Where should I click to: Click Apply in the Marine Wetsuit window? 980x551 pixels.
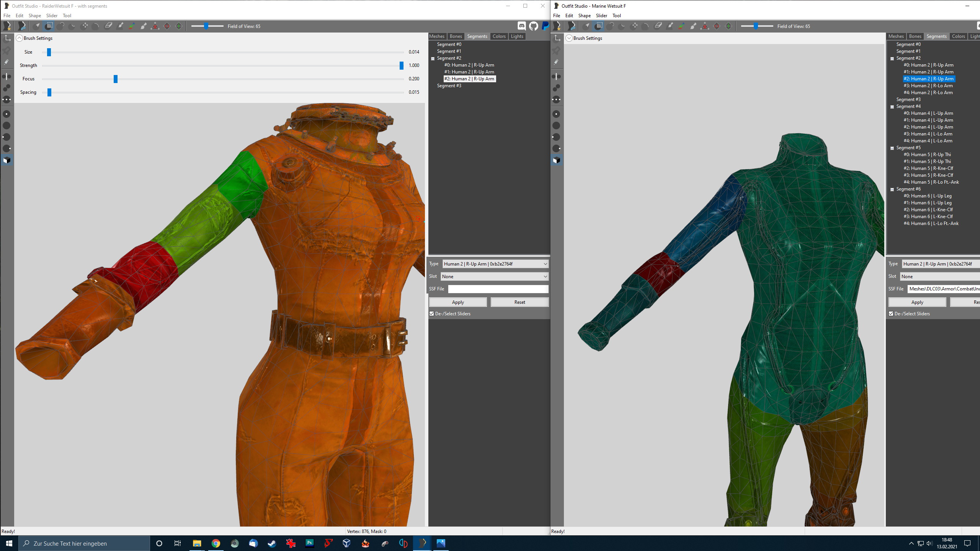917,302
